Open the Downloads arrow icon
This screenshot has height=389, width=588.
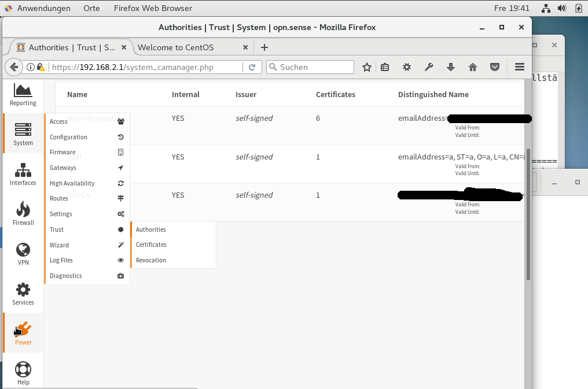451,67
